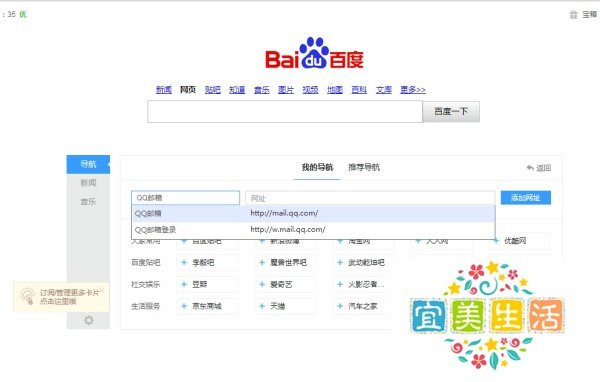Switch to 我的导航 tab

317,167
